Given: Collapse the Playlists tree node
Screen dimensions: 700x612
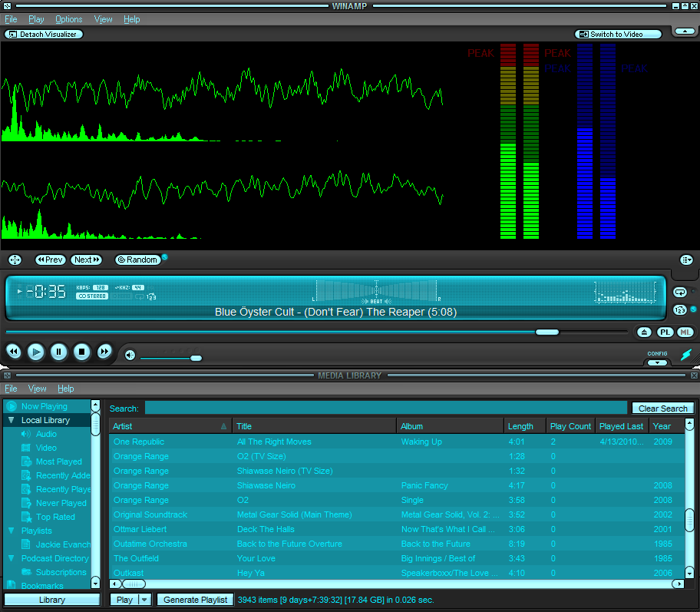Looking at the screenshot, I should coord(12,531).
